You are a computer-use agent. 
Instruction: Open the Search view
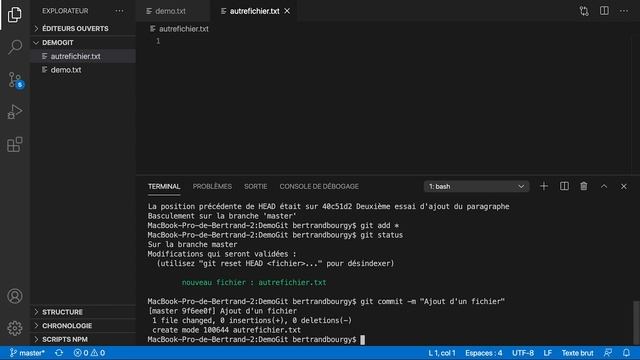[15, 47]
